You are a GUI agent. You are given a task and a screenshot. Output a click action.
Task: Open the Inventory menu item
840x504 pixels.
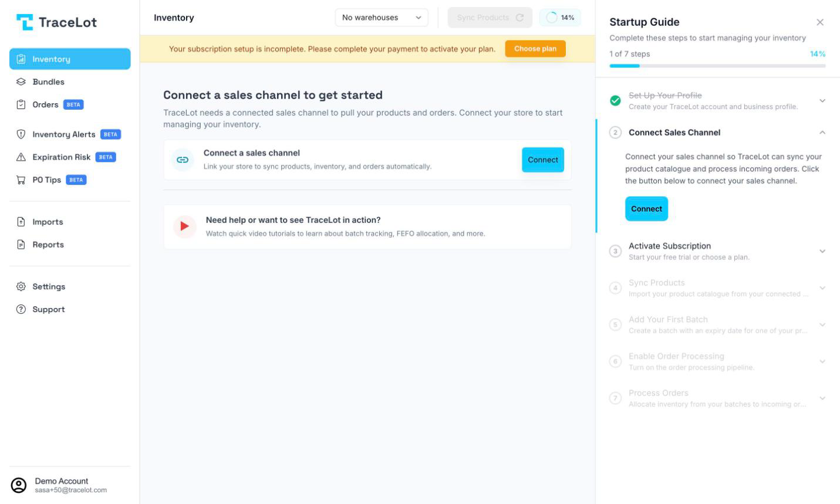pyautogui.click(x=70, y=59)
